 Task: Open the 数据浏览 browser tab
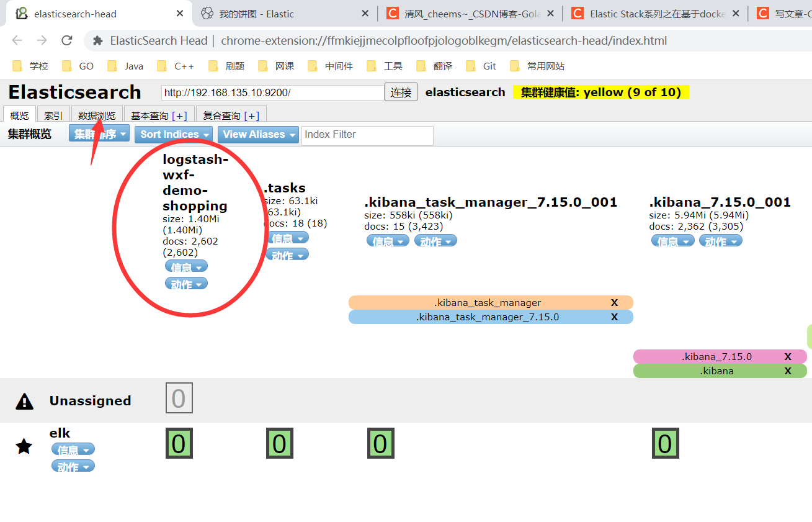pos(97,115)
